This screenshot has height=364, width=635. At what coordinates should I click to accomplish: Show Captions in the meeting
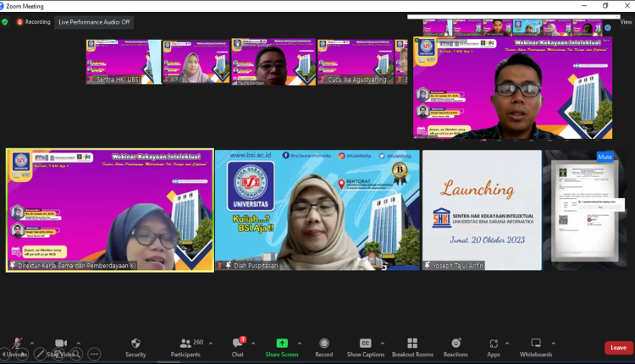point(365,348)
